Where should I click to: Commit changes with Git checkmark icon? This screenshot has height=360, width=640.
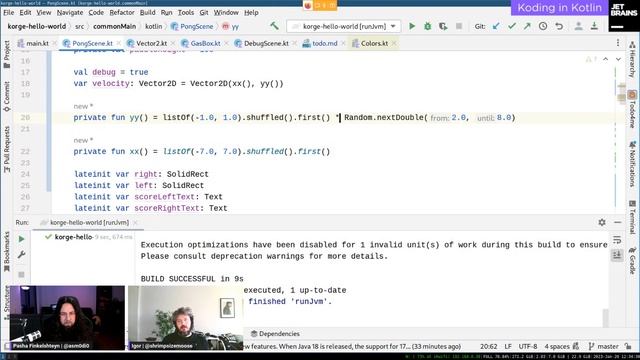(512, 26)
